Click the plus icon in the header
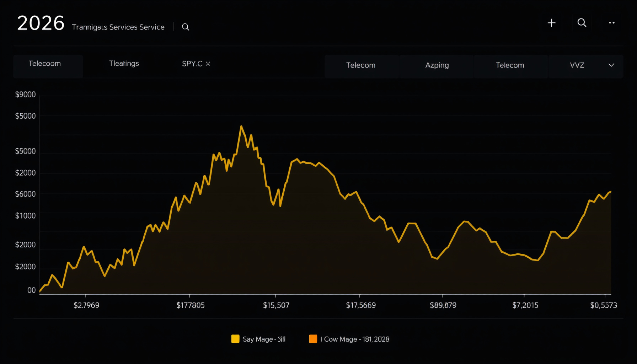The height and width of the screenshot is (364, 637). click(551, 23)
